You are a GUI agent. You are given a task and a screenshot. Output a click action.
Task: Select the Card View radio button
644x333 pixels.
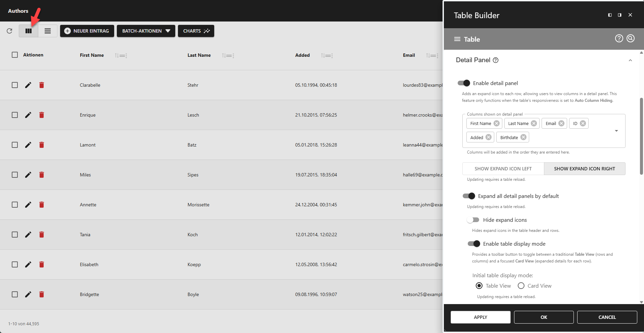tap(521, 286)
